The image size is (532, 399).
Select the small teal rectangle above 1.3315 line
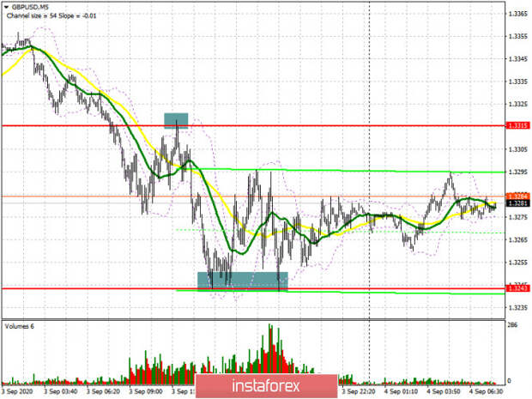tap(176, 121)
